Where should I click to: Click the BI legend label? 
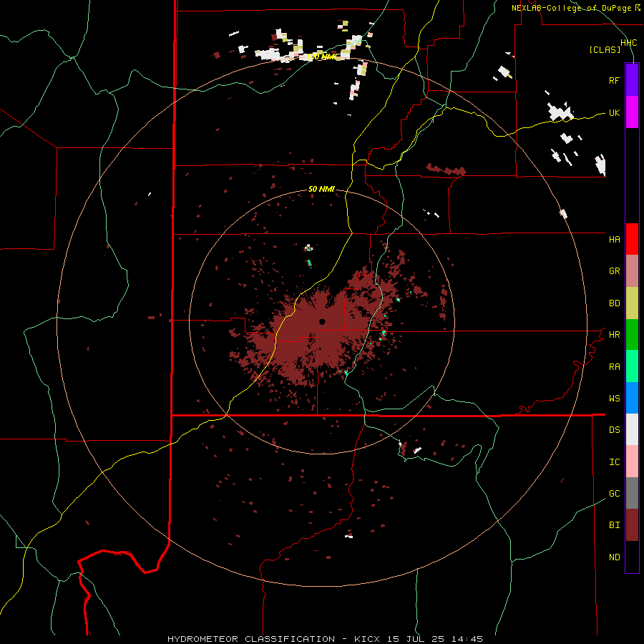tap(614, 525)
